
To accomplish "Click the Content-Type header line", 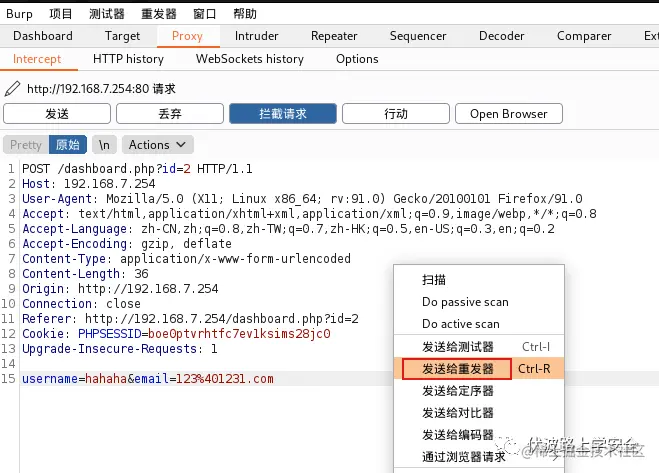I will pyautogui.click(x=186, y=259).
